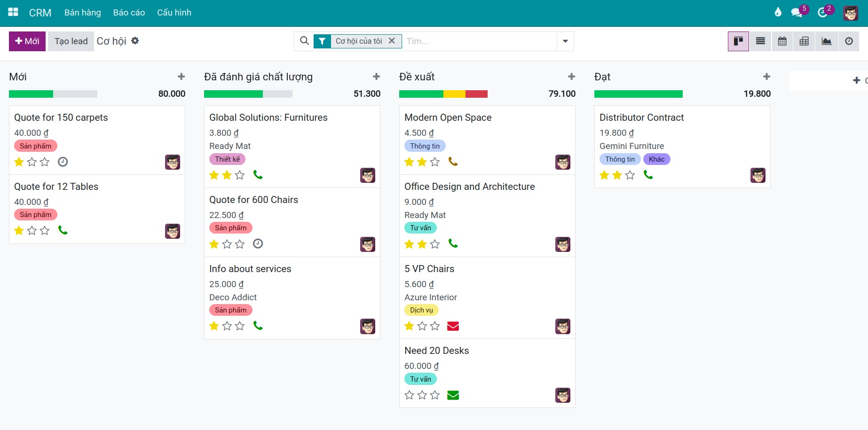Image resolution: width=868 pixels, height=430 pixels.
Task: Open the Bán hàng menu
Action: point(83,13)
